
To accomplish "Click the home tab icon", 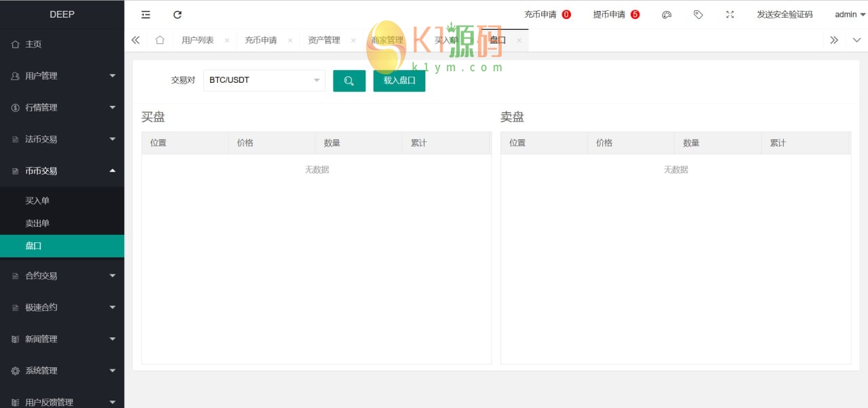I will pos(160,40).
